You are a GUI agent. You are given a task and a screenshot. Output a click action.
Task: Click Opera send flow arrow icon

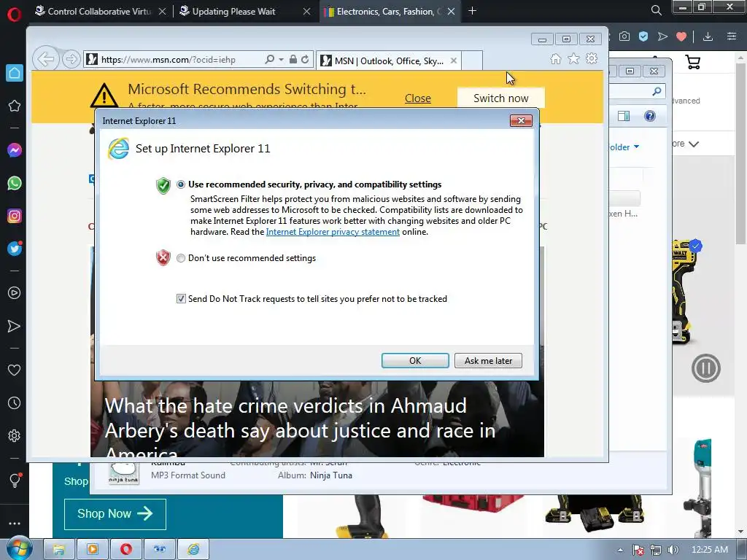662,36
